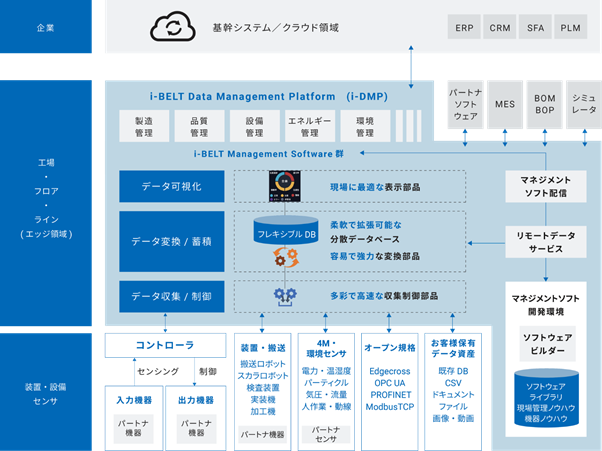
Task: Click the Edgecross text
Action: (390, 372)
